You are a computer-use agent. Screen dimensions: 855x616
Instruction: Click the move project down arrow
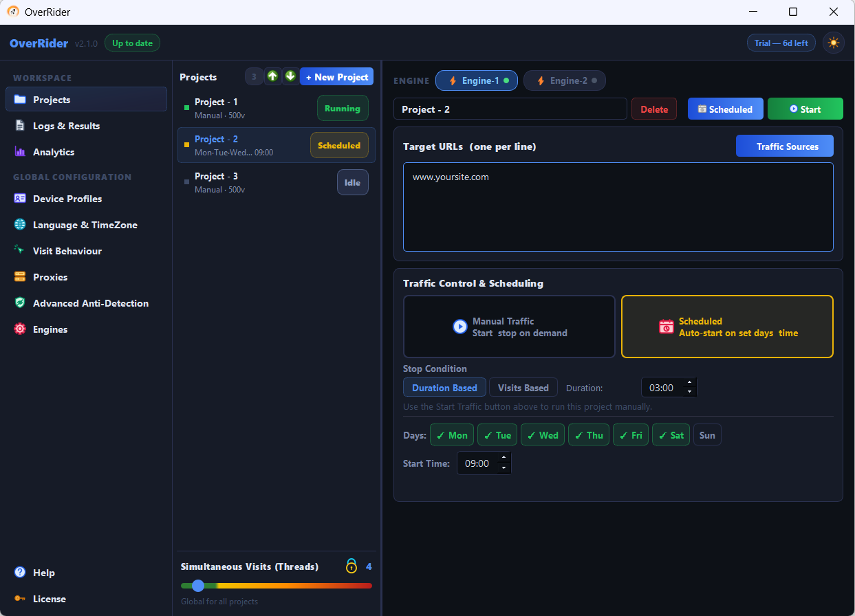pos(290,76)
